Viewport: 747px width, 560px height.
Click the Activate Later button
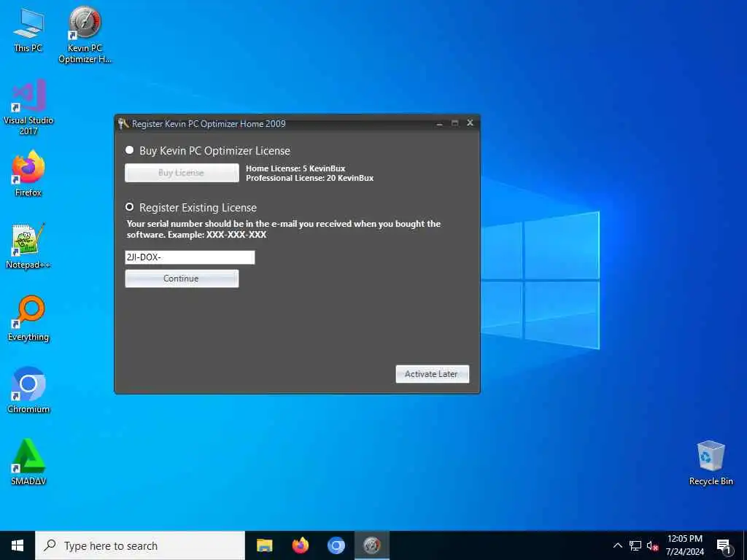432,374
